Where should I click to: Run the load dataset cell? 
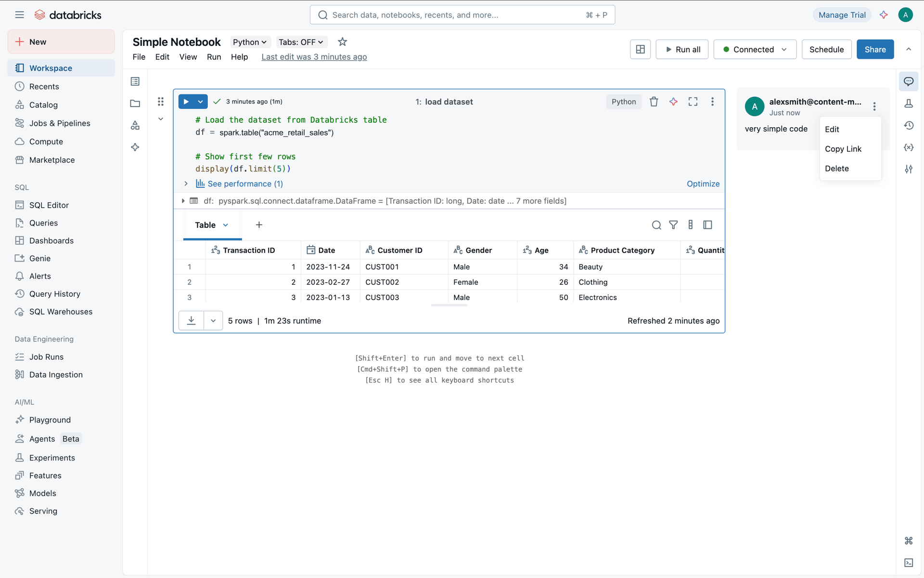(x=186, y=102)
